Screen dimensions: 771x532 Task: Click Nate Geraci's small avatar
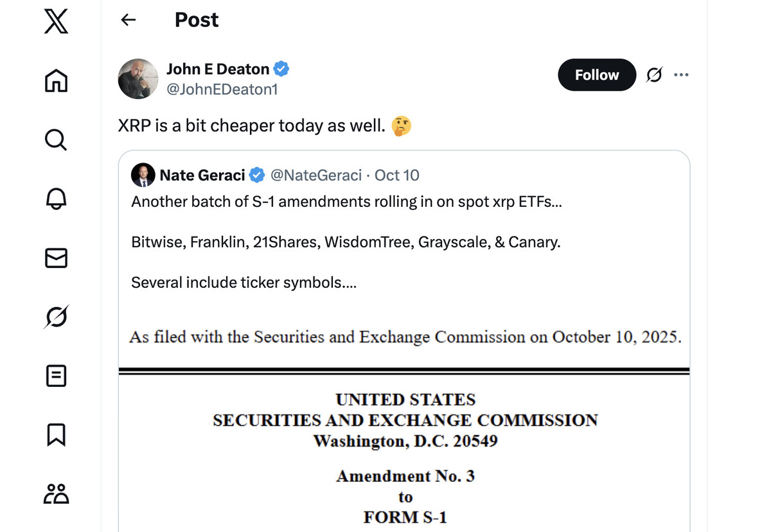[x=143, y=175]
